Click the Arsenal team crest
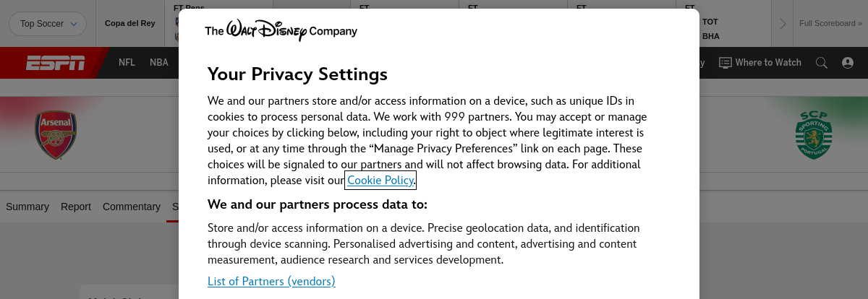This screenshot has width=868, height=299. (56, 134)
